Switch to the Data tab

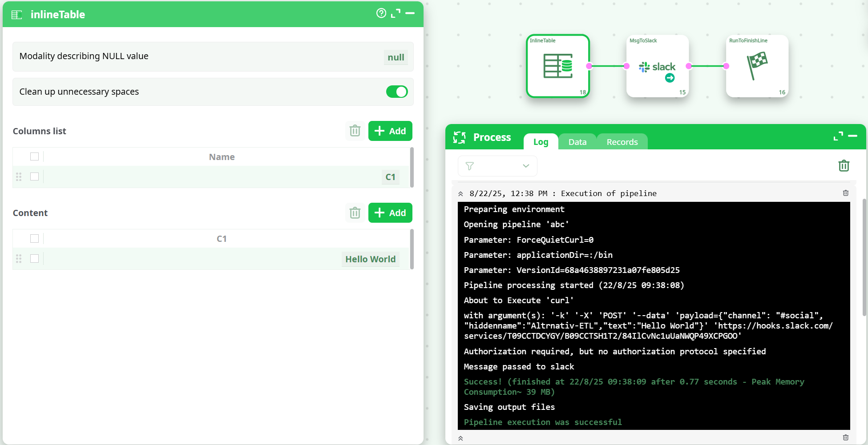tap(577, 142)
